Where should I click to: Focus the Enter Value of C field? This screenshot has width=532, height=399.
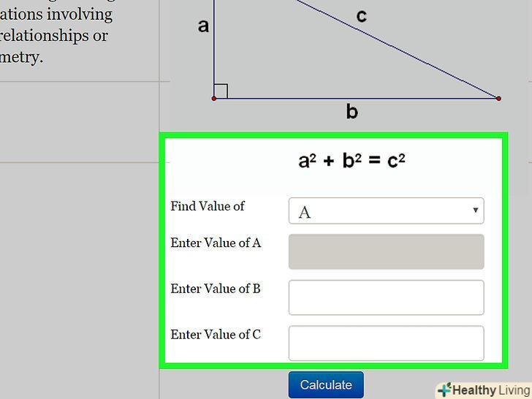click(x=386, y=343)
